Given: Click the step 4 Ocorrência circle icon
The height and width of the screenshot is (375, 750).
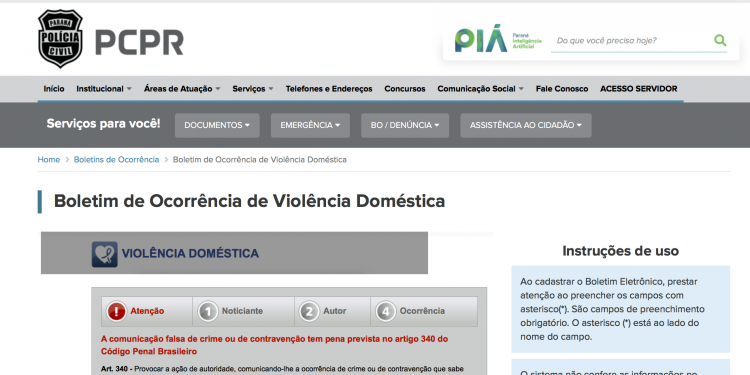Looking at the screenshot, I should click(x=386, y=311).
